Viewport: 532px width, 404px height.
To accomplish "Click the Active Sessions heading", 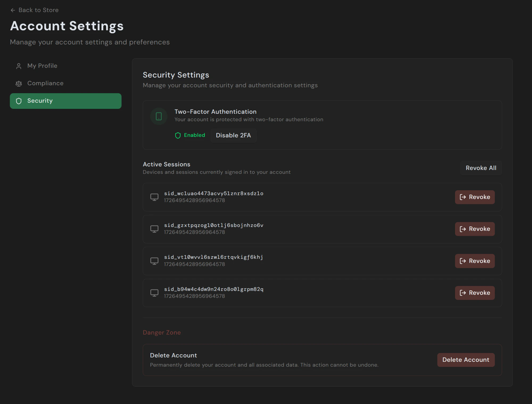I will coord(167,164).
